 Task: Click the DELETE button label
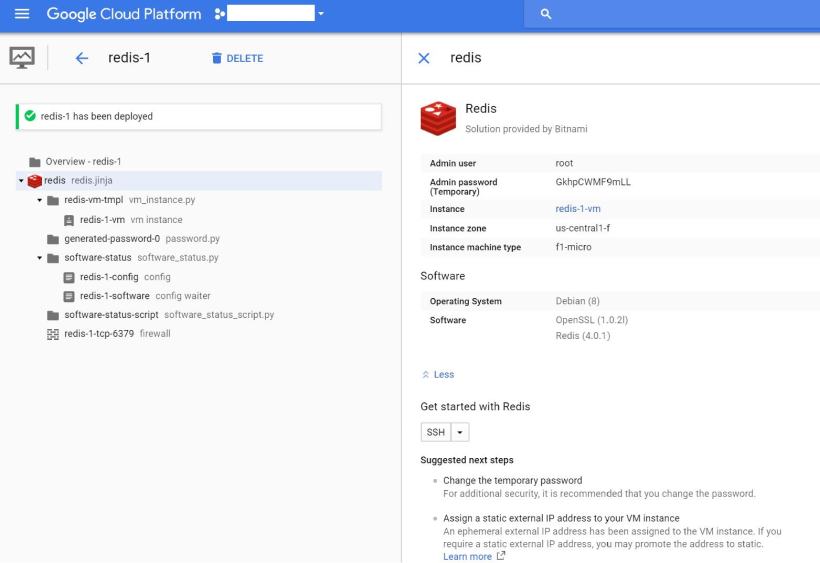(245, 59)
